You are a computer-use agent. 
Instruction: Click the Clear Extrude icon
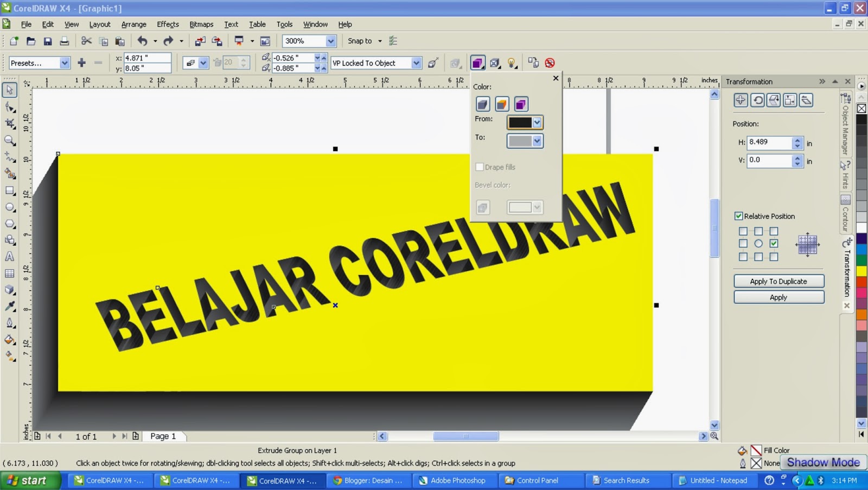[x=550, y=63]
